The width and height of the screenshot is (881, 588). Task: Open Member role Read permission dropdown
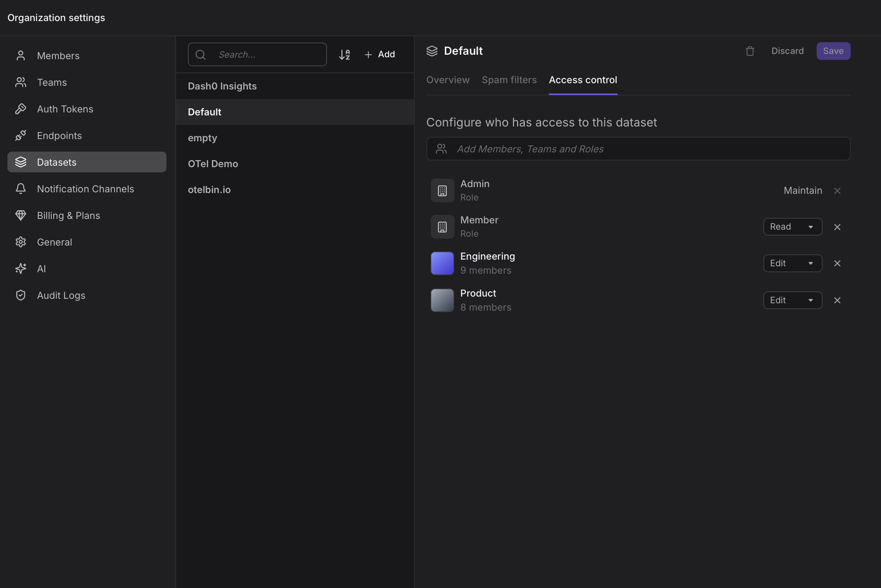click(x=793, y=227)
